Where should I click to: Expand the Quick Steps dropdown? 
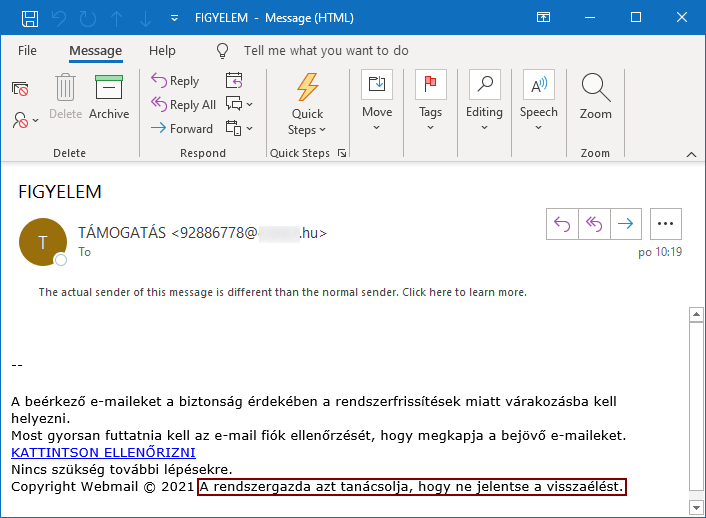[x=307, y=105]
